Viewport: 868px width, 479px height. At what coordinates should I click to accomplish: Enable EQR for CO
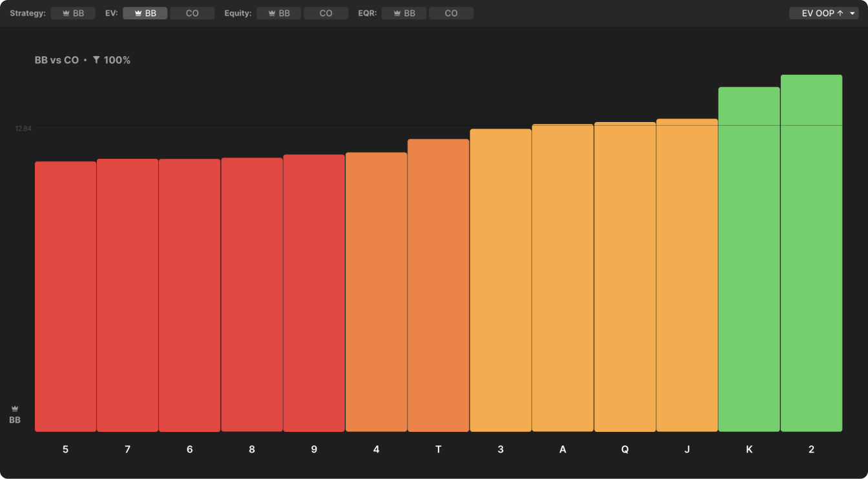click(x=451, y=13)
